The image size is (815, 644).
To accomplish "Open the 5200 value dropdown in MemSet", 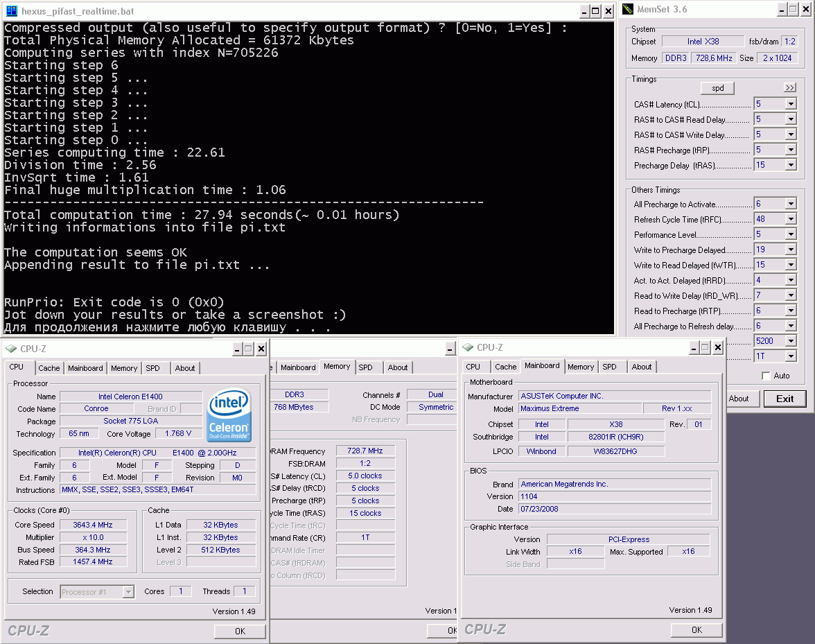I will click(x=791, y=341).
